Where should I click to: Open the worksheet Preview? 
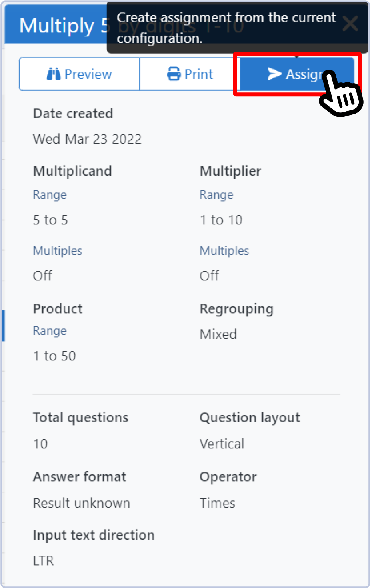pos(79,74)
